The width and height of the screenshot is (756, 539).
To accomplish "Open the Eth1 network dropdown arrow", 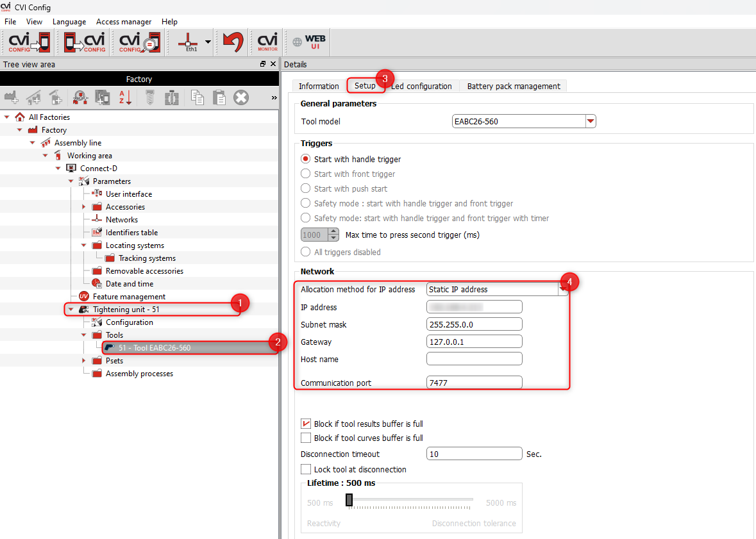I will coord(208,42).
